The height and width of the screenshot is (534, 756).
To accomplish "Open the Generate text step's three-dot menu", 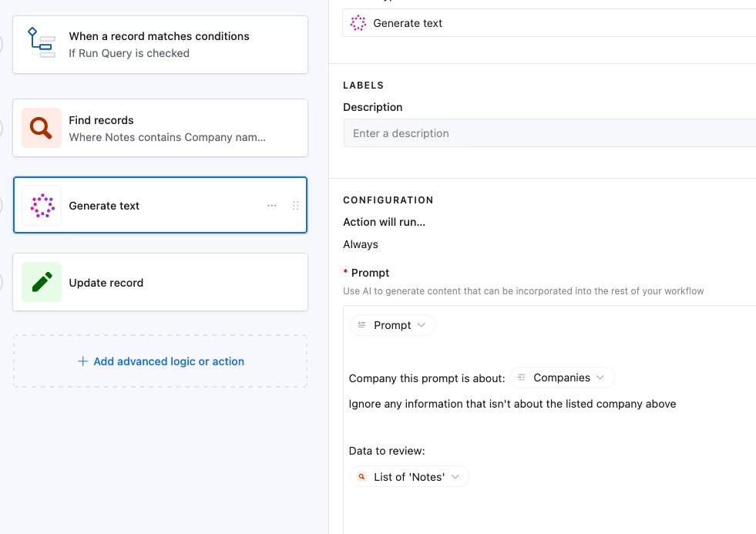I will [271, 206].
